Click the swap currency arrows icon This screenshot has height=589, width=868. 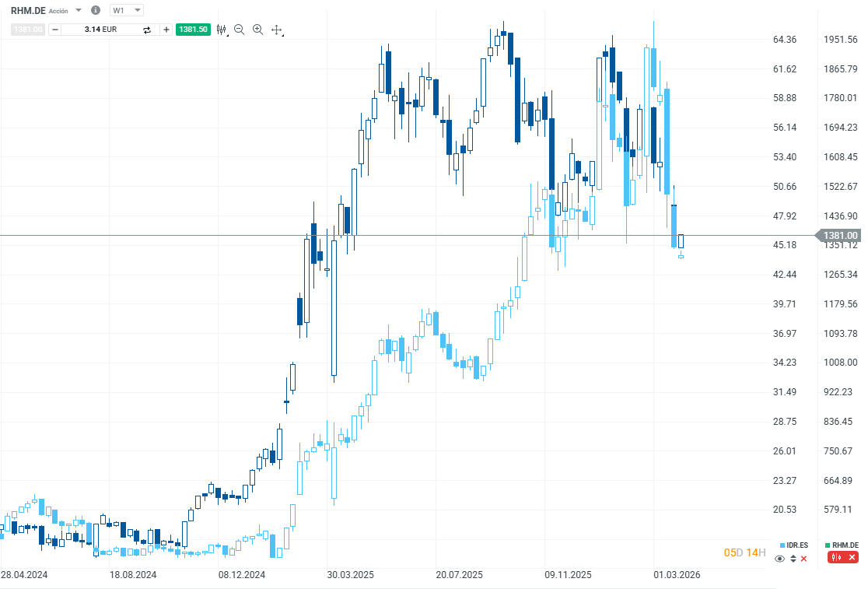[146, 30]
